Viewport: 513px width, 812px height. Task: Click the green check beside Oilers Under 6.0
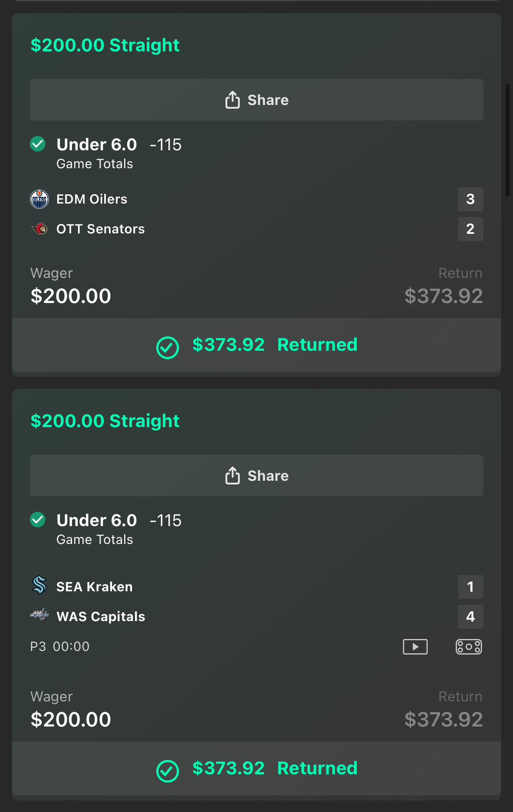pos(38,144)
